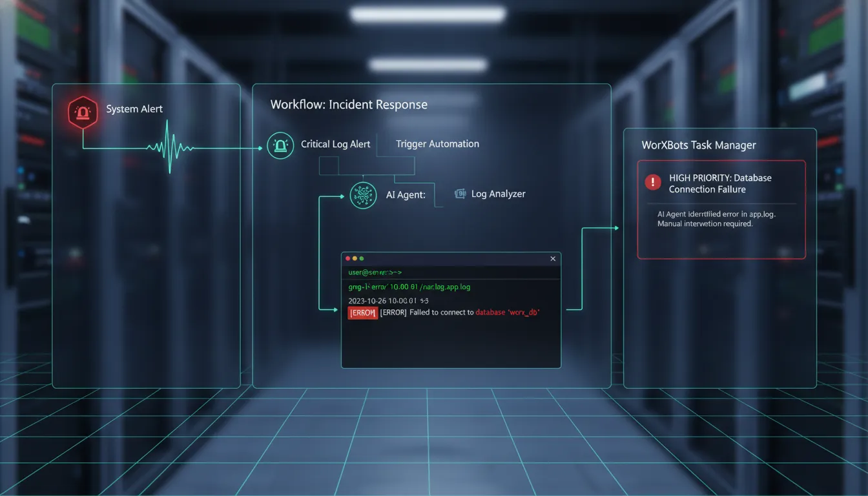This screenshot has height=496, width=868.
Task: Click the database 'worx_db' error link
Action: (508, 313)
